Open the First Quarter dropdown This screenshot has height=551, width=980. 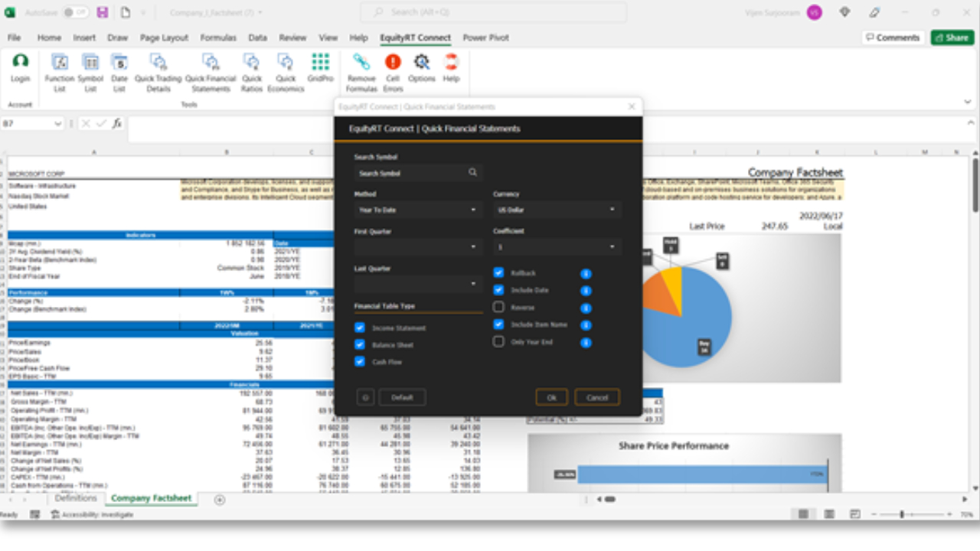418,246
